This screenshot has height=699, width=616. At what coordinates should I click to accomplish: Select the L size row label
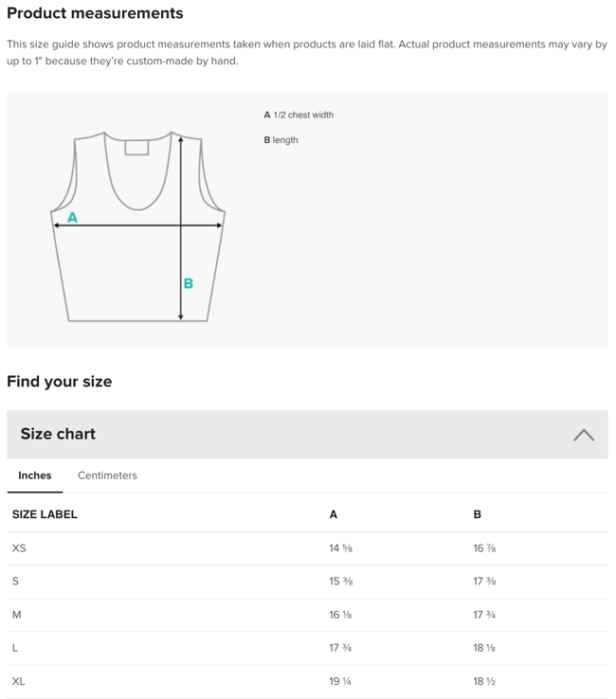coord(15,648)
